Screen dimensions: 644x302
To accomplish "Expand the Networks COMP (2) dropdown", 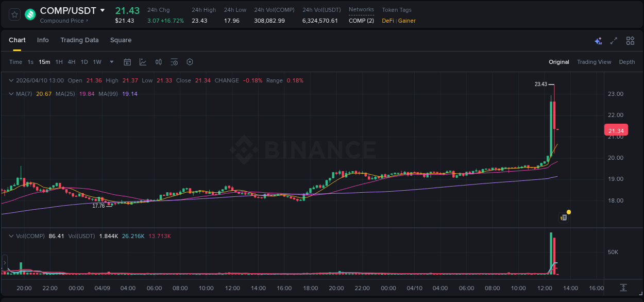I will pos(361,20).
